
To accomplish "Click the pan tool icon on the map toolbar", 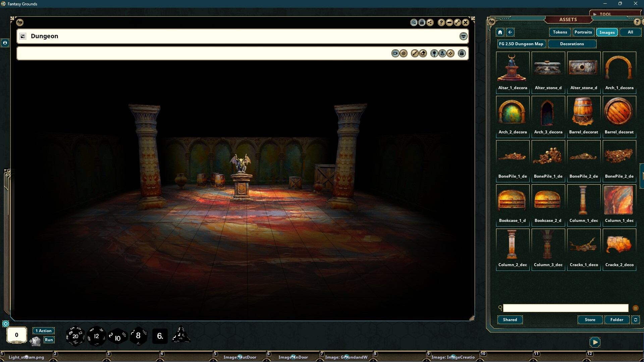I will pyautogui.click(x=450, y=53).
